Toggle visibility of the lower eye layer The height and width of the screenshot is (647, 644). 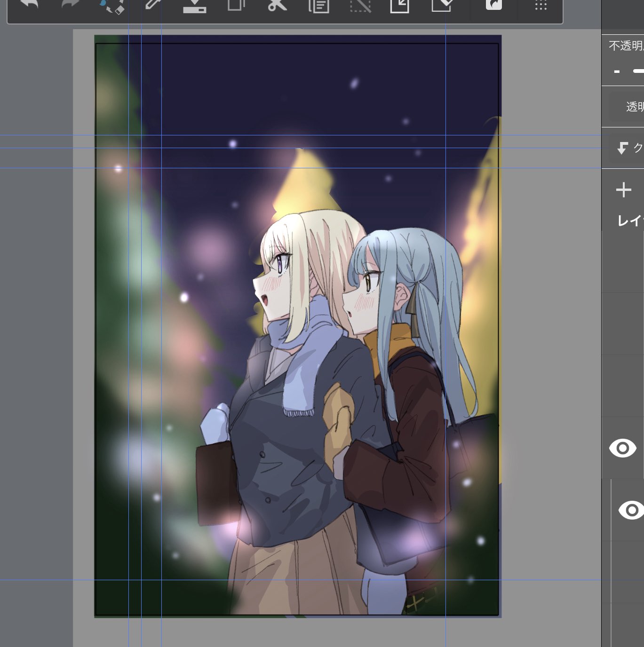point(631,510)
